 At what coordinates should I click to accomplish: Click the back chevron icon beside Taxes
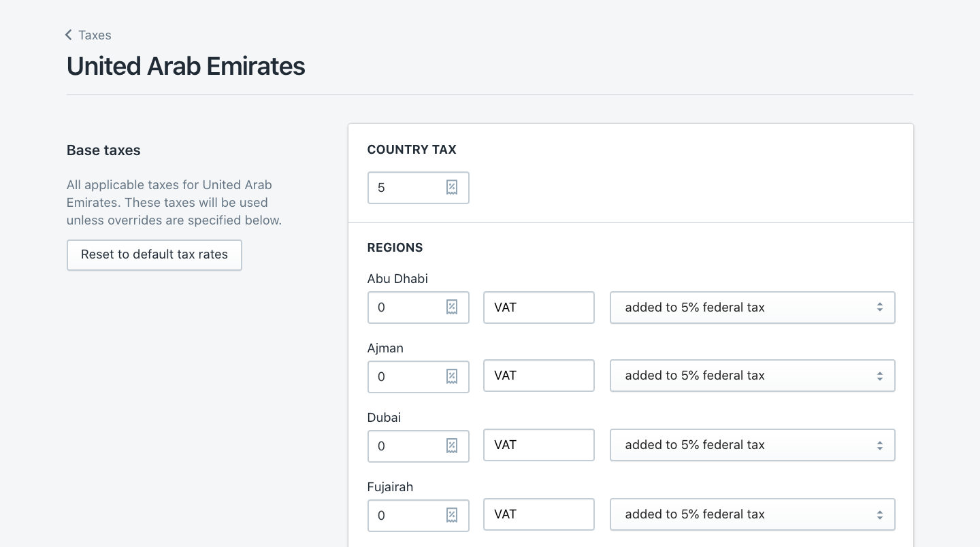point(68,34)
